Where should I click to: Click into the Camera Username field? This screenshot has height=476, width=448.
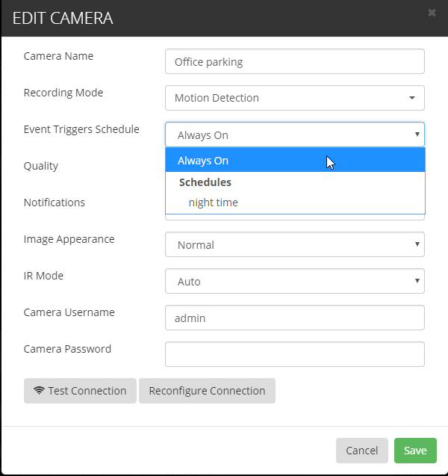coord(294,318)
